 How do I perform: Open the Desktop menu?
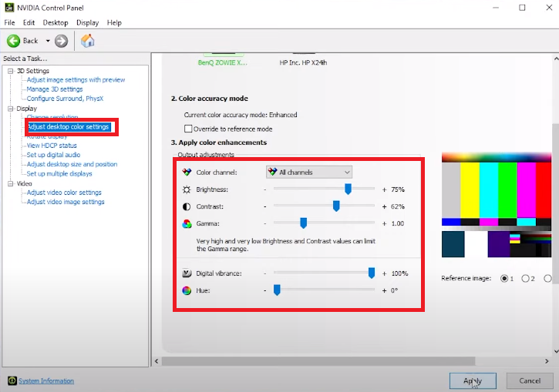(56, 23)
